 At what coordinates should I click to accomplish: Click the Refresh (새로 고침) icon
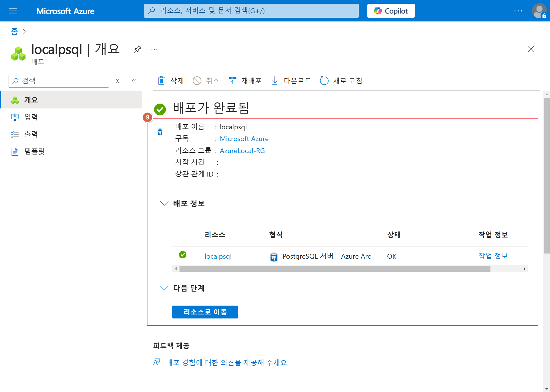[324, 81]
